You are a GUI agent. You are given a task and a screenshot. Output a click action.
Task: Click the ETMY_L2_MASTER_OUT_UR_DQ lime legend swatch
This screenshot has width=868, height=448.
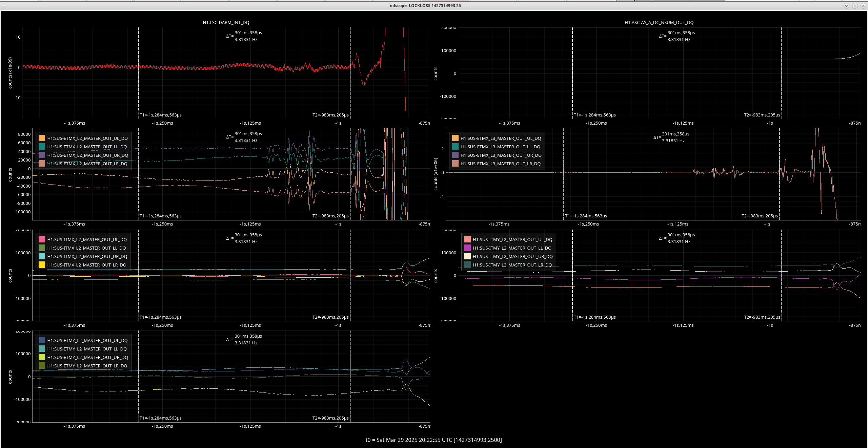click(x=42, y=357)
